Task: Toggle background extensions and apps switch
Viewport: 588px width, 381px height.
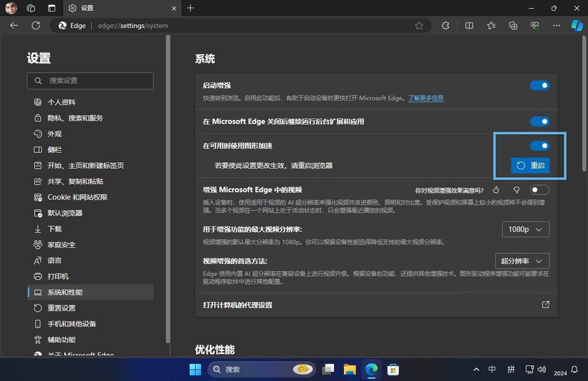Action: (x=540, y=122)
